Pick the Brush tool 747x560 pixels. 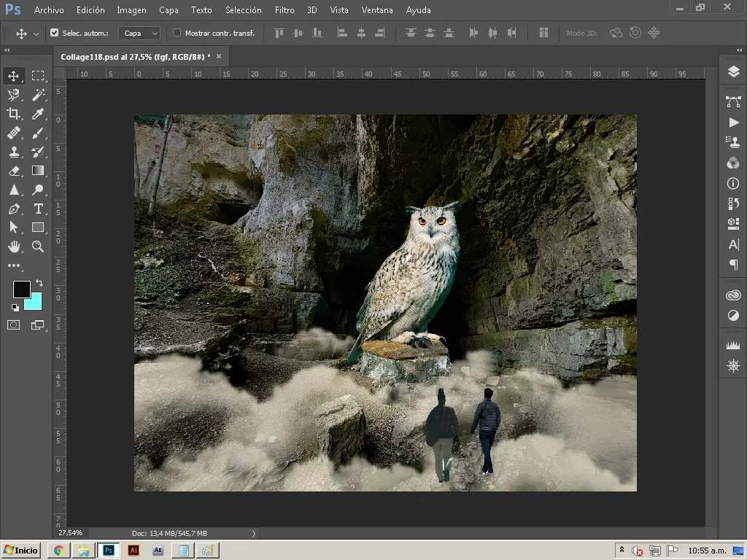point(38,133)
